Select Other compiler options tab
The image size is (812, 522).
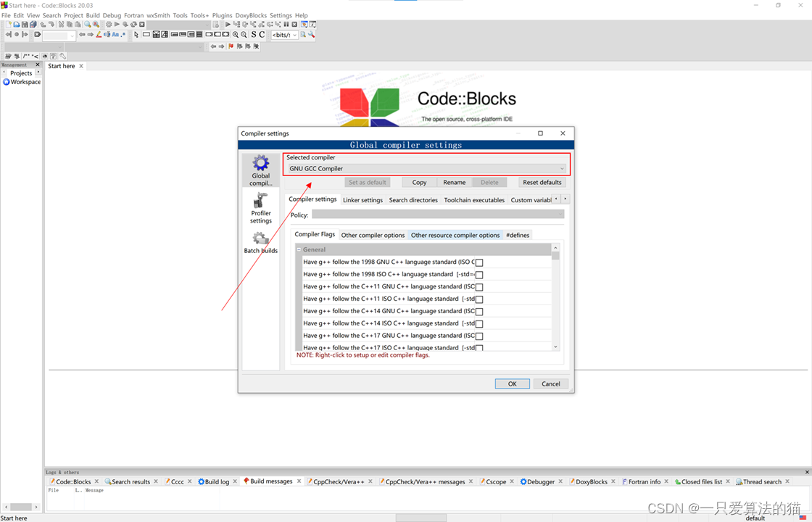point(373,235)
